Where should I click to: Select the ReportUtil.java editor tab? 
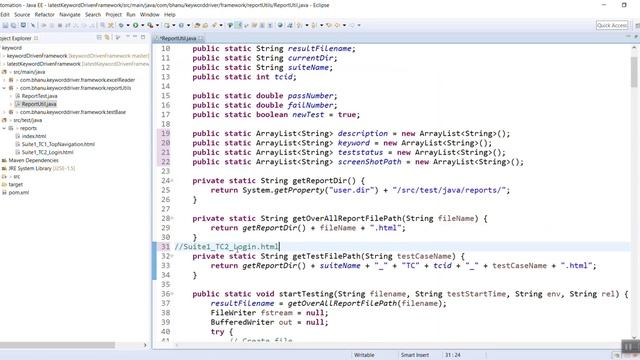pyautogui.click(x=178, y=38)
